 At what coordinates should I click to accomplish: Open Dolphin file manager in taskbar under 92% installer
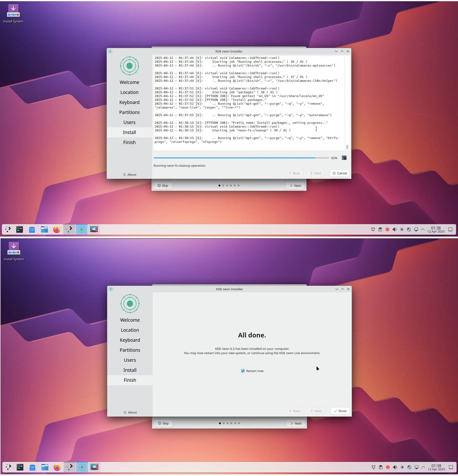(x=44, y=229)
